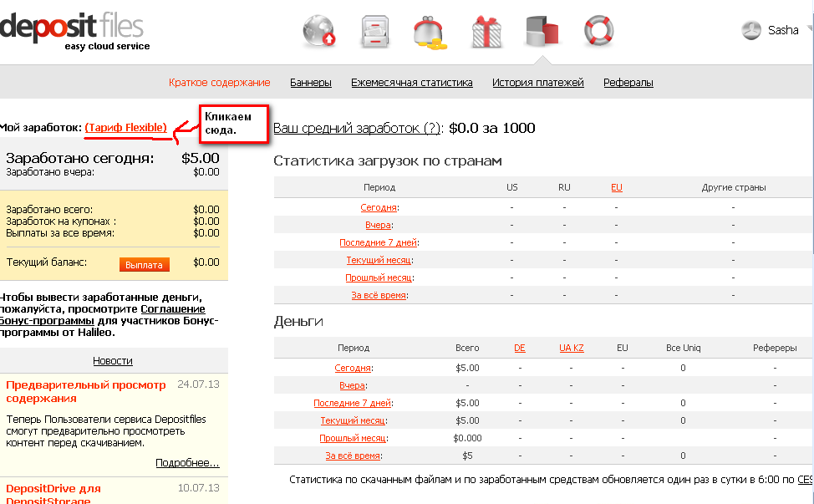Click the orange Выплата button
This screenshot has width=814, height=504.
pos(145,265)
